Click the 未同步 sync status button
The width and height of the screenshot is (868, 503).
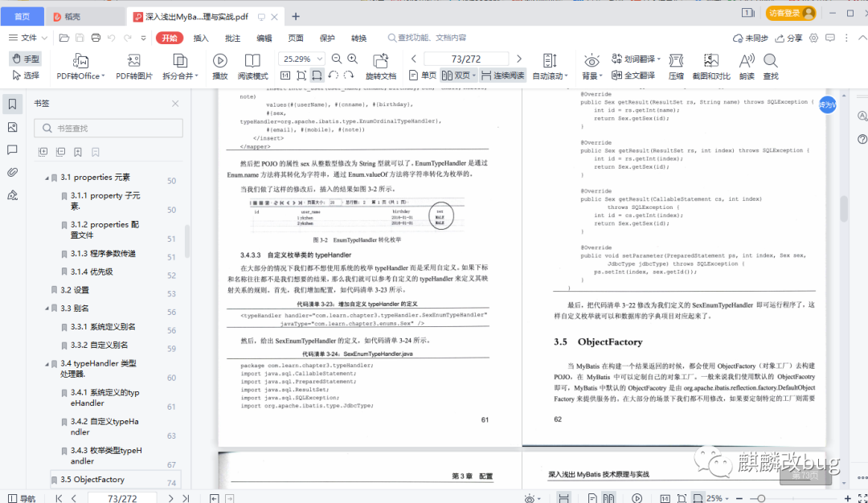[751, 38]
